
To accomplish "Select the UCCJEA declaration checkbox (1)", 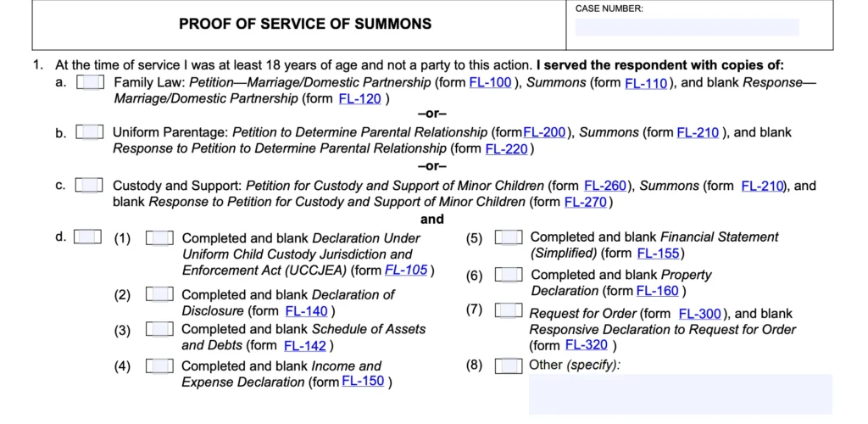I will [x=159, y=238].
